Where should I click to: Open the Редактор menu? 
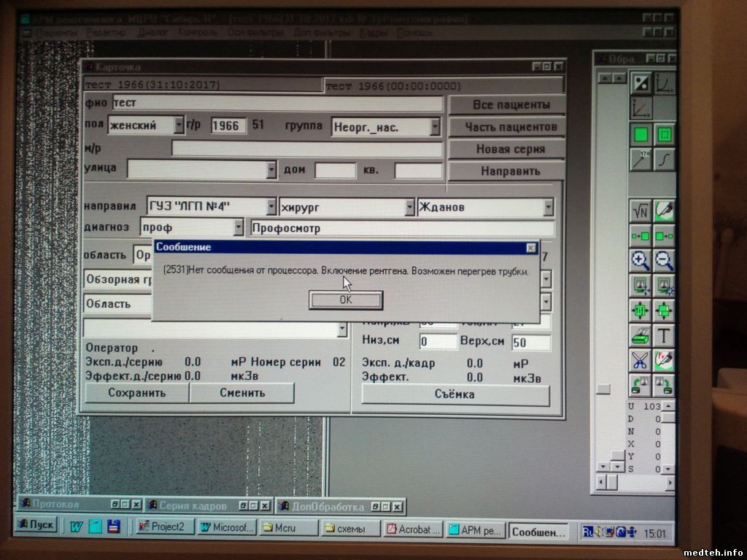click(105, 33)
